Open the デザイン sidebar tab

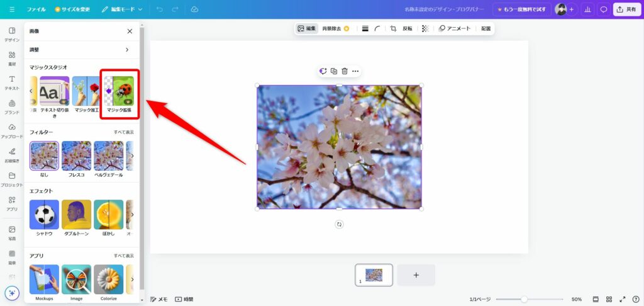coord(12,35)
